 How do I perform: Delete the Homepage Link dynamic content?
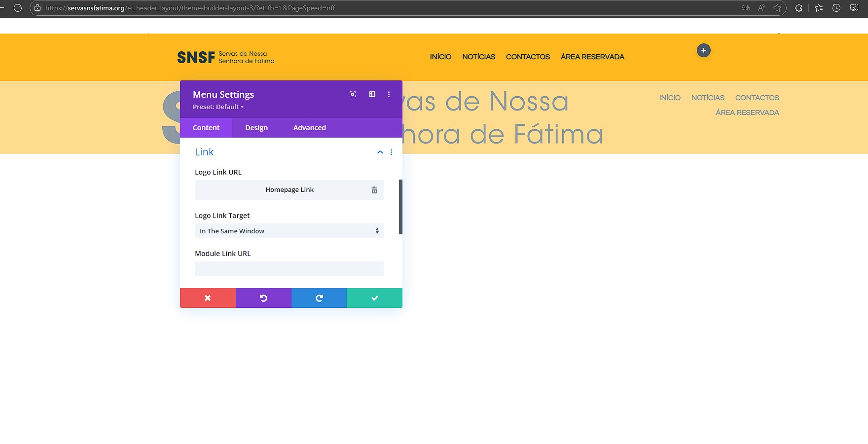(x=374, y=190)
